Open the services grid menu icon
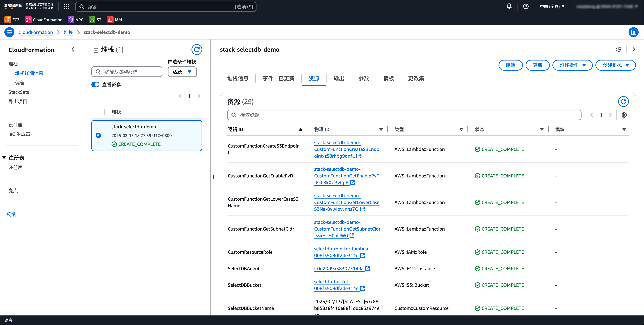This screenshot has height=325, width=644. tap(67, 7)
